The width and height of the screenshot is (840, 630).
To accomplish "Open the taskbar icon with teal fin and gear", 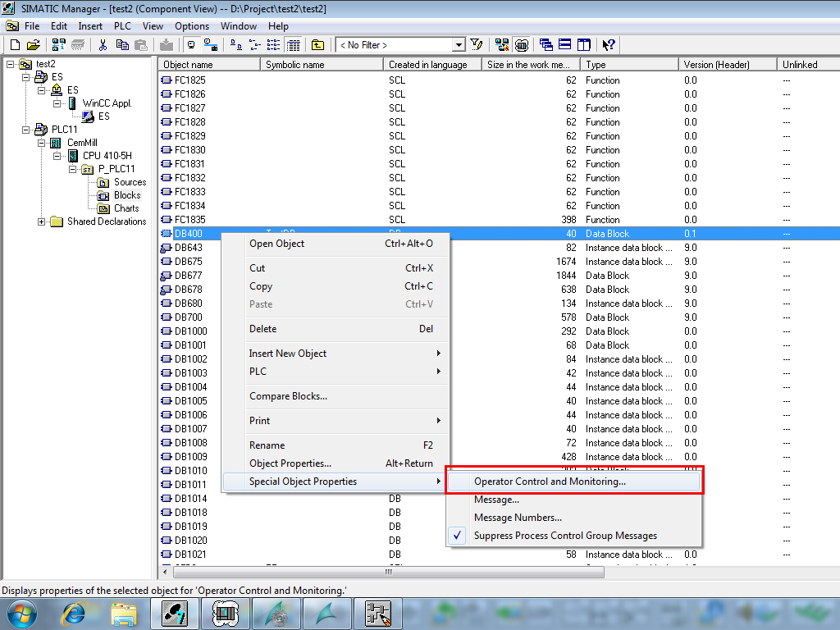I will click(276, 614).
